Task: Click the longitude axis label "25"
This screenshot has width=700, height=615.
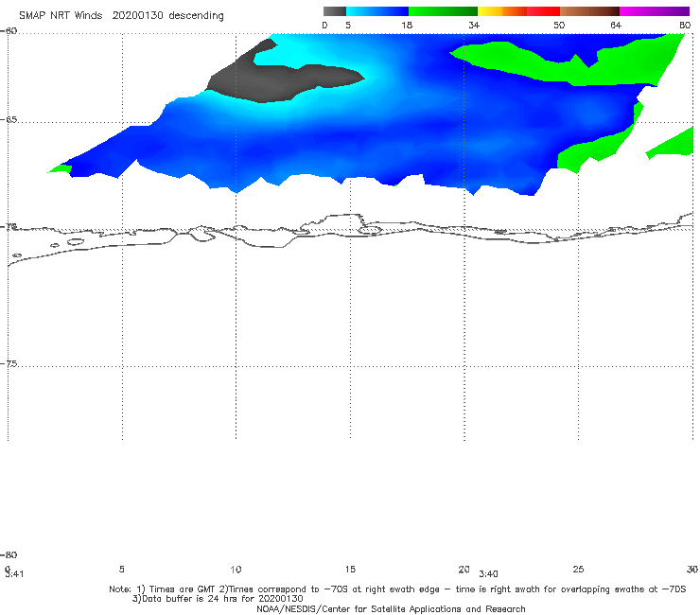Action: (x=578, y=570)
